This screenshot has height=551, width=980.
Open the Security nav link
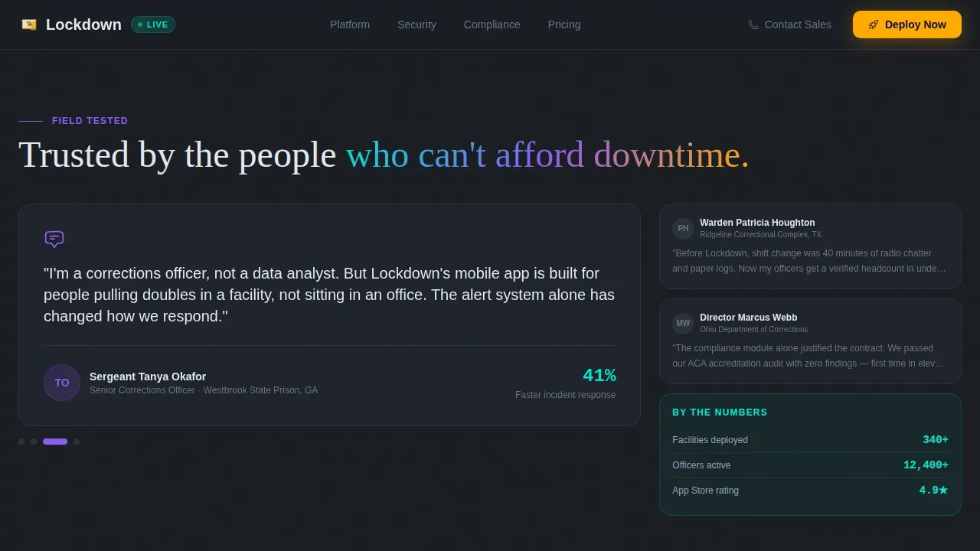(416, 24)
